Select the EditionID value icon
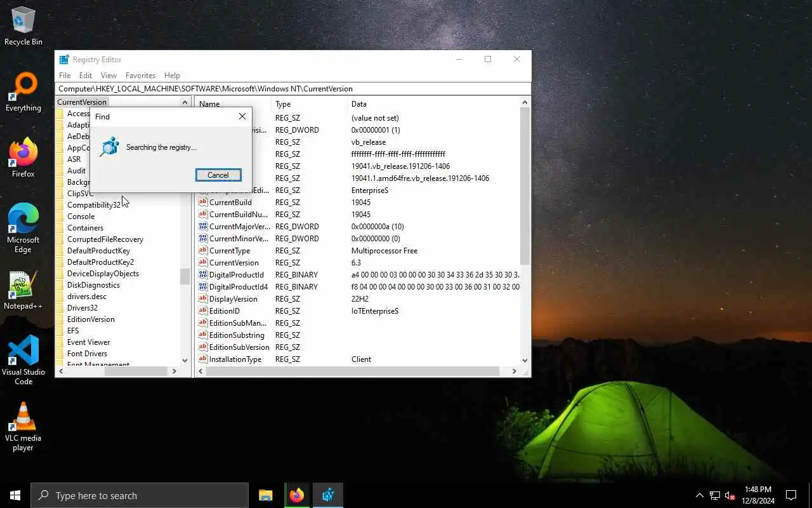Image resolution: width=812 pixels, height=508 pixels. [203, 311]
